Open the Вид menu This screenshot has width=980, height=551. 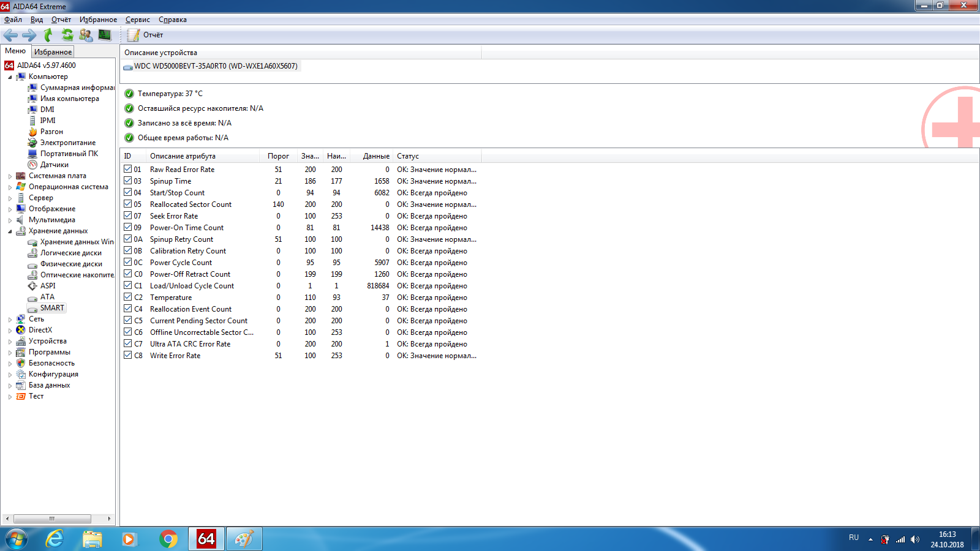click(x=37, y=20)
